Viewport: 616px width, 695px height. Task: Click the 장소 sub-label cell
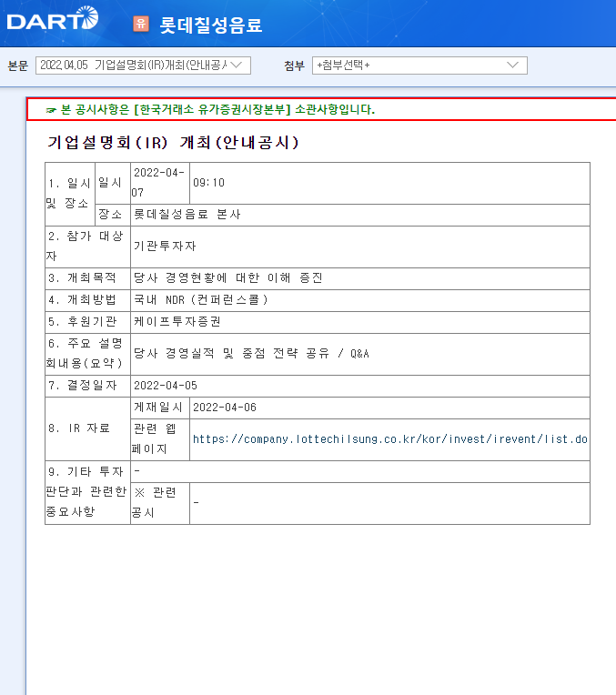coord(113,215)
